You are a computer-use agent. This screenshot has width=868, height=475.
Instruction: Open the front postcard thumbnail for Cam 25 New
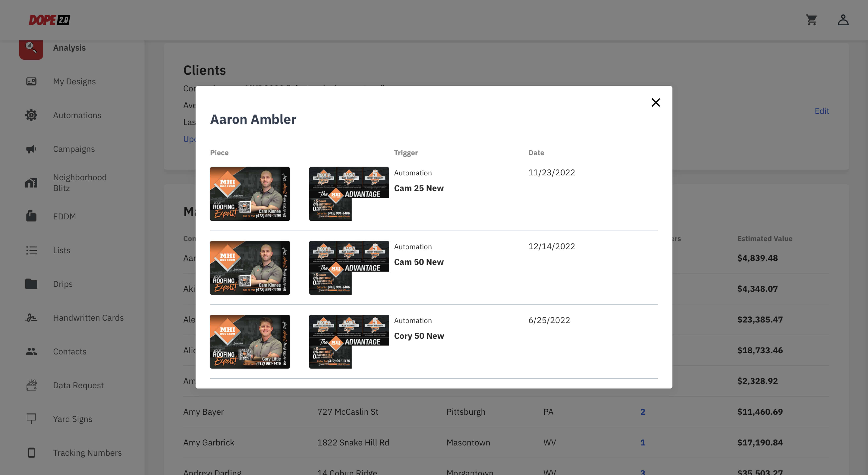tap(250, 194)
